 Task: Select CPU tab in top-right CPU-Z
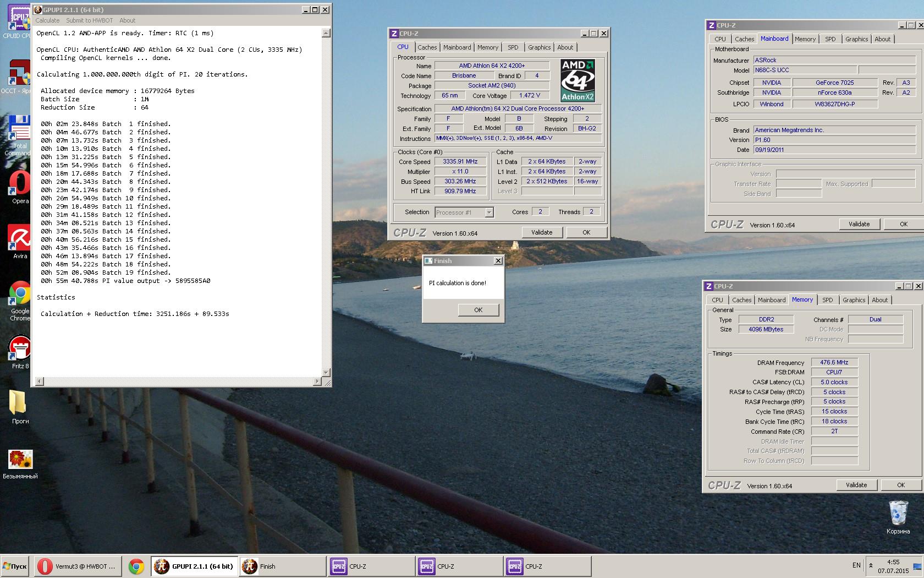(720, 39)
